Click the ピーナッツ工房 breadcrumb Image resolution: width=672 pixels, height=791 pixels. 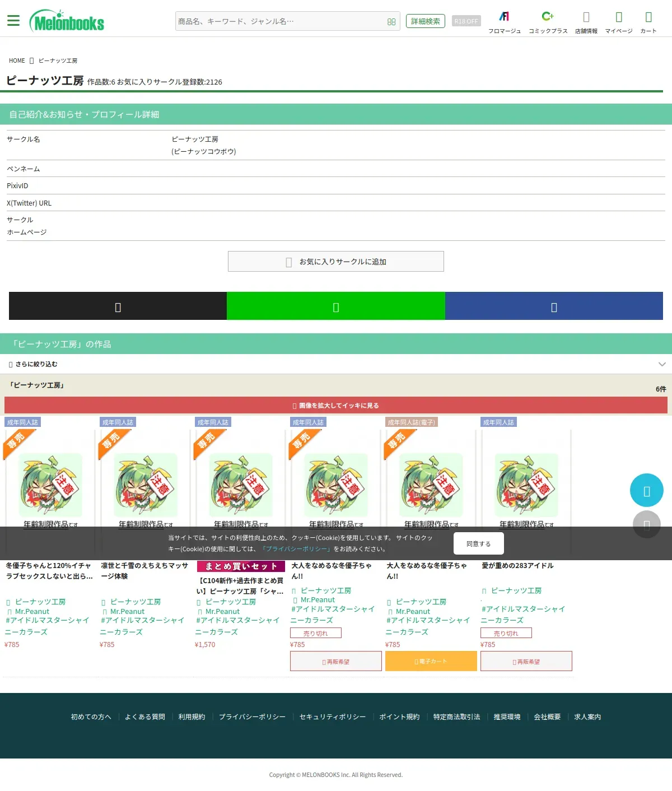(58, 61)
